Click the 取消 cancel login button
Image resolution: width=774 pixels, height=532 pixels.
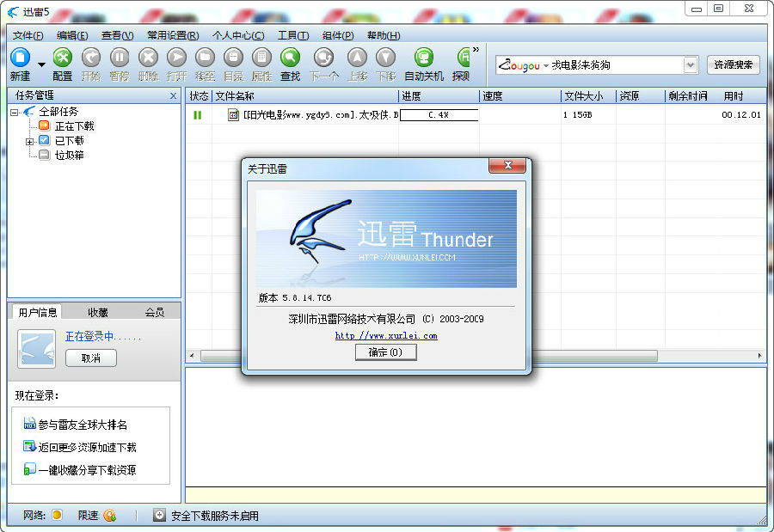click(90, 358)
